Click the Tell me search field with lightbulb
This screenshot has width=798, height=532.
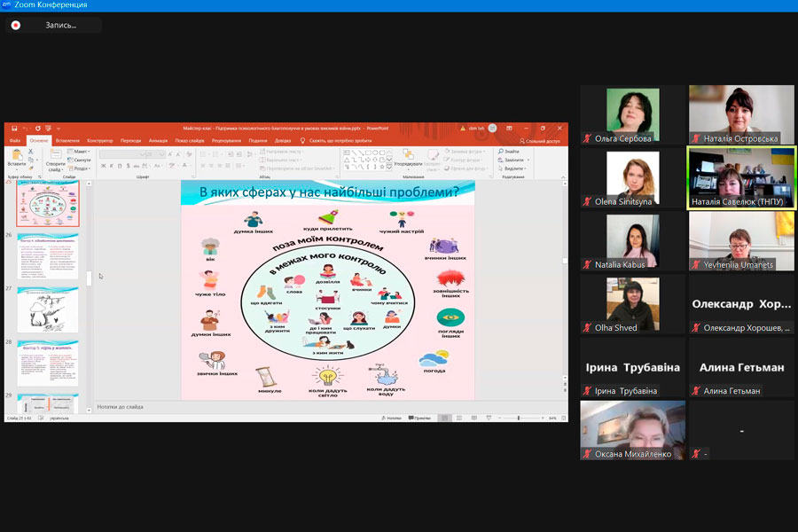coord(336,140)
